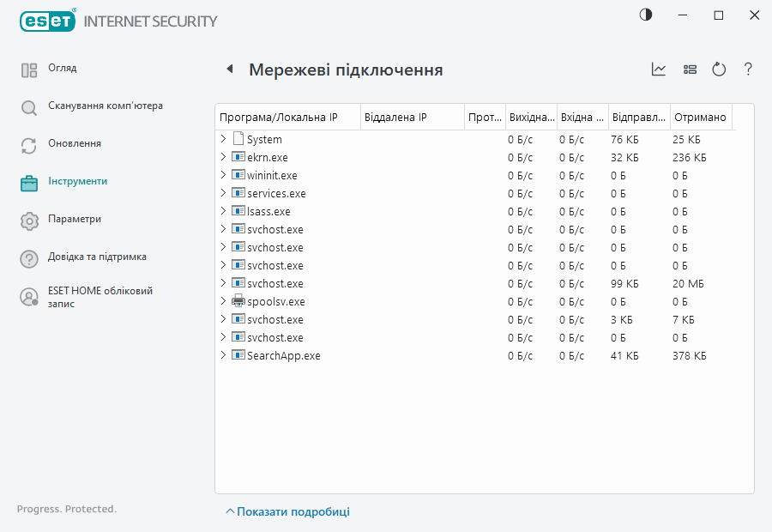Select the Огляд sidebar icon
Viewport: 772px width, 532px height.
pos(29,68)
